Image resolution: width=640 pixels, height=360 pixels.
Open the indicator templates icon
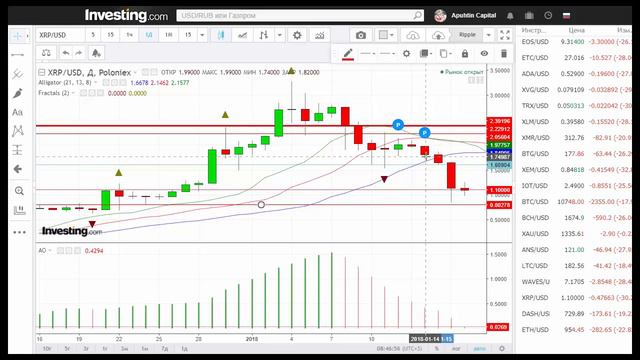[x=320, y=35]
